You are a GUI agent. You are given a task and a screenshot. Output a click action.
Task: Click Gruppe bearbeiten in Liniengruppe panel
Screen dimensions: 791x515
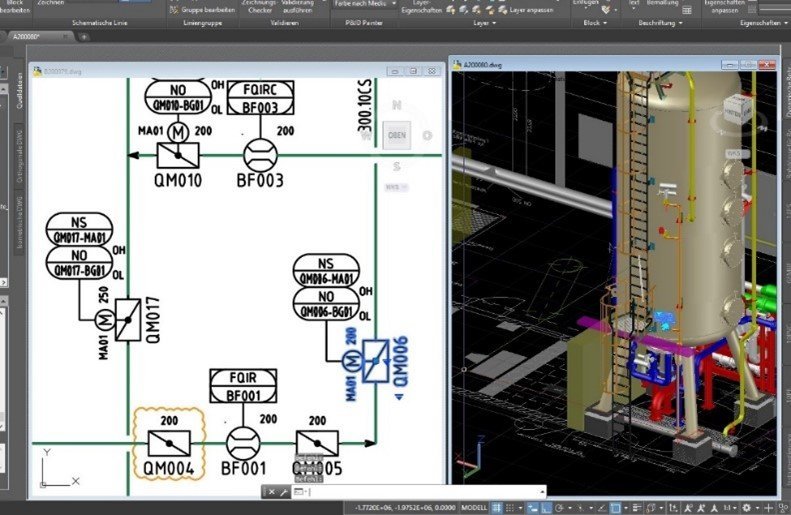pyautogui.click(x=203, y=10)
